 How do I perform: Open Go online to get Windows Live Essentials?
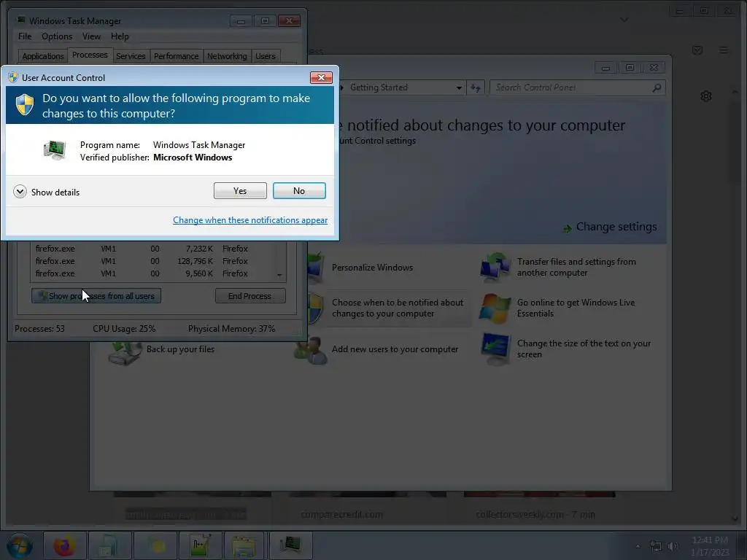[x=576, y=308]
